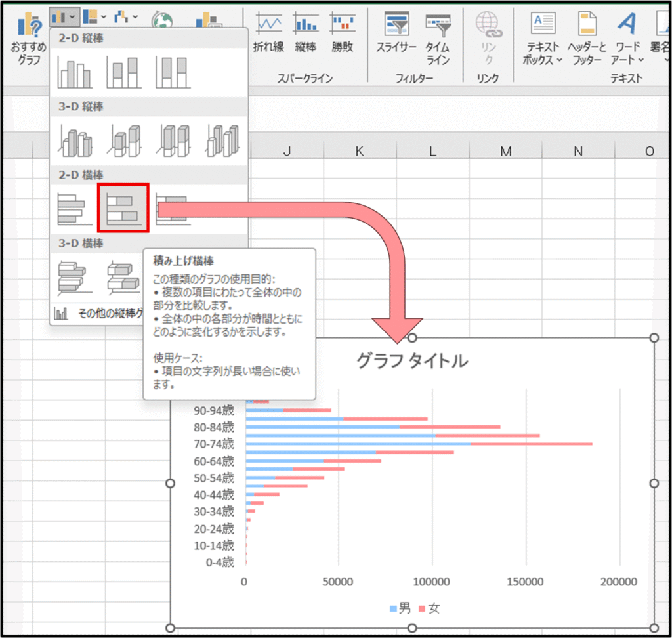Pick the 2-D clustered column chart icon

[73, 72]
